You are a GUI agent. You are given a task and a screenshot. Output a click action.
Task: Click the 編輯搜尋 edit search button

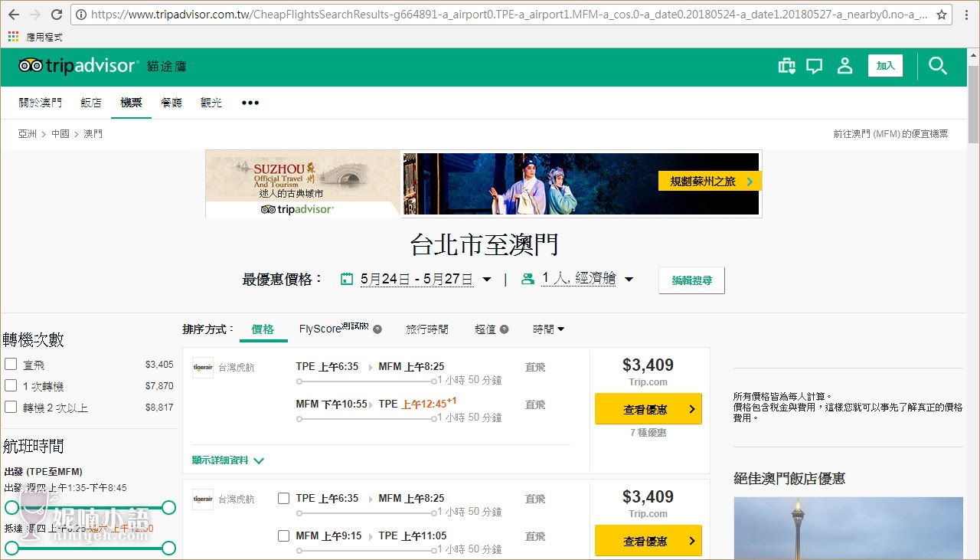[x=691, y=280]
